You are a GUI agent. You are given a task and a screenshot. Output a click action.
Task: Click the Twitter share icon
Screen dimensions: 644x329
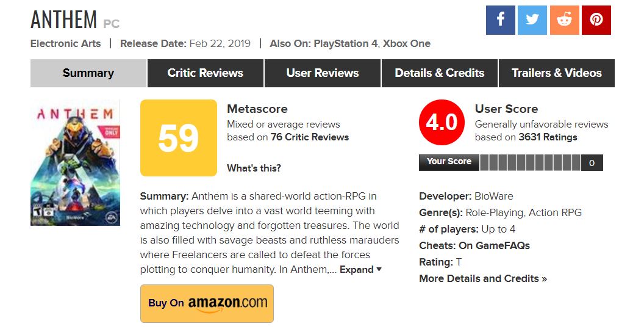532,20
